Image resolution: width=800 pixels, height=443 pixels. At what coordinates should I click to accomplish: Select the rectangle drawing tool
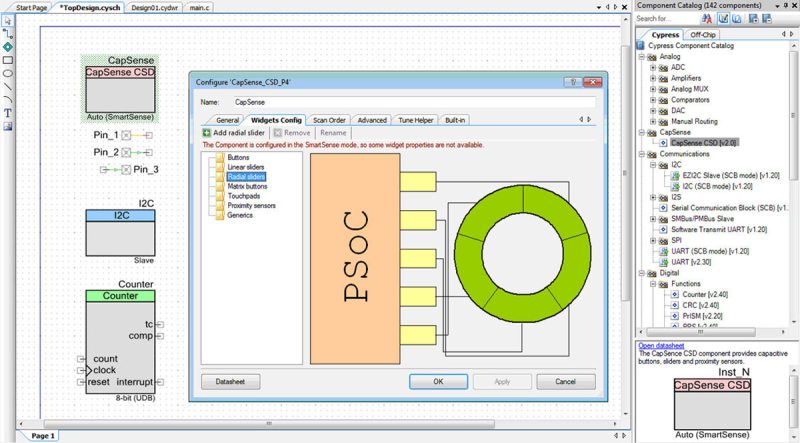coord(8,60)
